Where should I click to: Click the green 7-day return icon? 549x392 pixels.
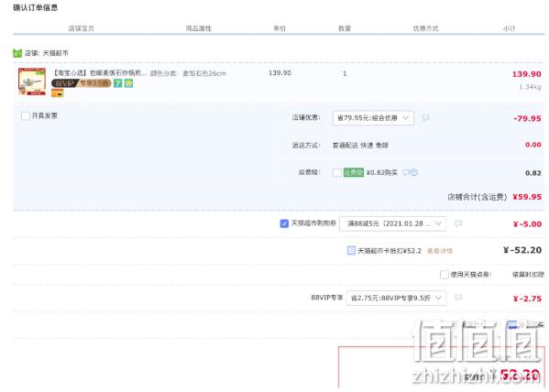pyautogui.click(x=118, y=83)
